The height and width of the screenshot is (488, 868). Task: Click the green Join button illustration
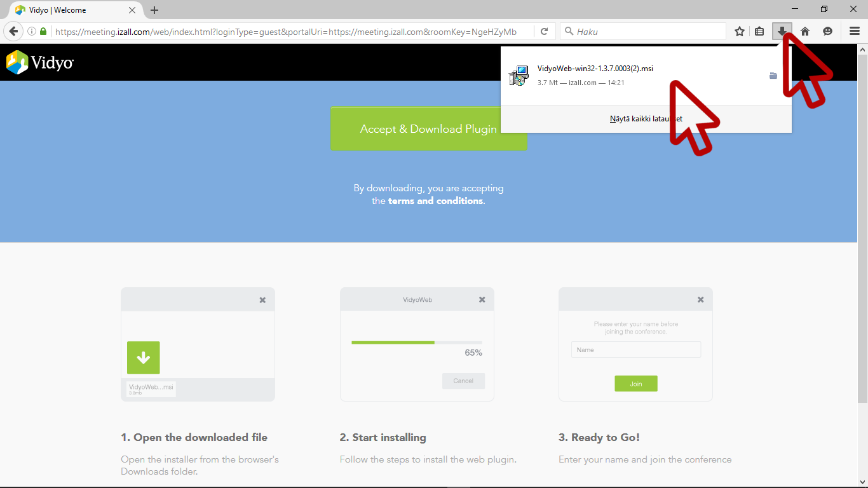[x=636, y=384]
